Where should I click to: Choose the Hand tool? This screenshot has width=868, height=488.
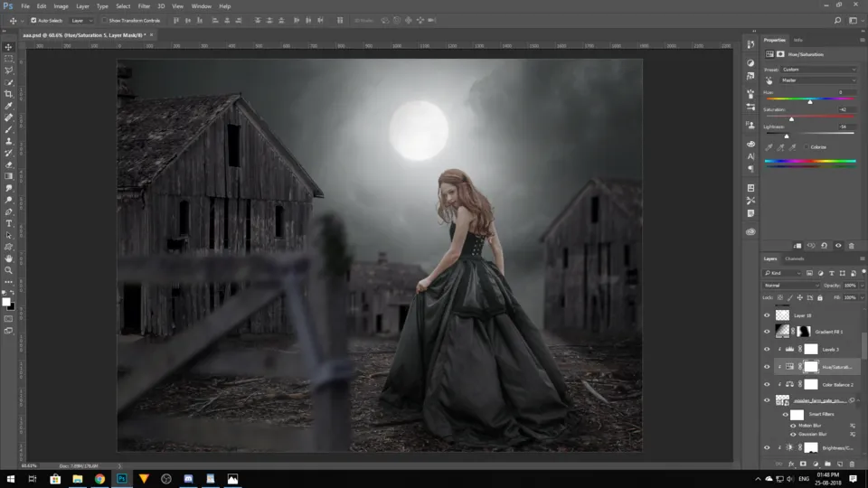point(9,258)
